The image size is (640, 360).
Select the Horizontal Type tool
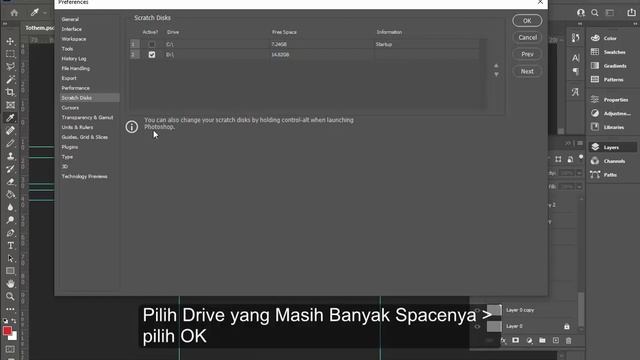(10, 246)
